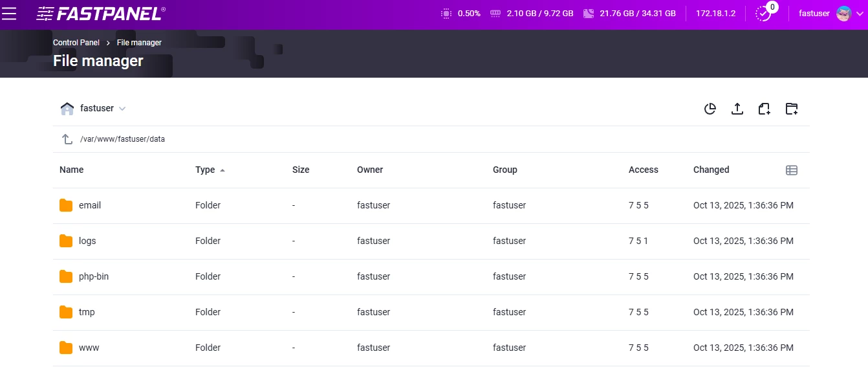Click the 7 5 1 access value for logs
The height and width of the screenshot is (367, 868).
click(x=638, y=241)
